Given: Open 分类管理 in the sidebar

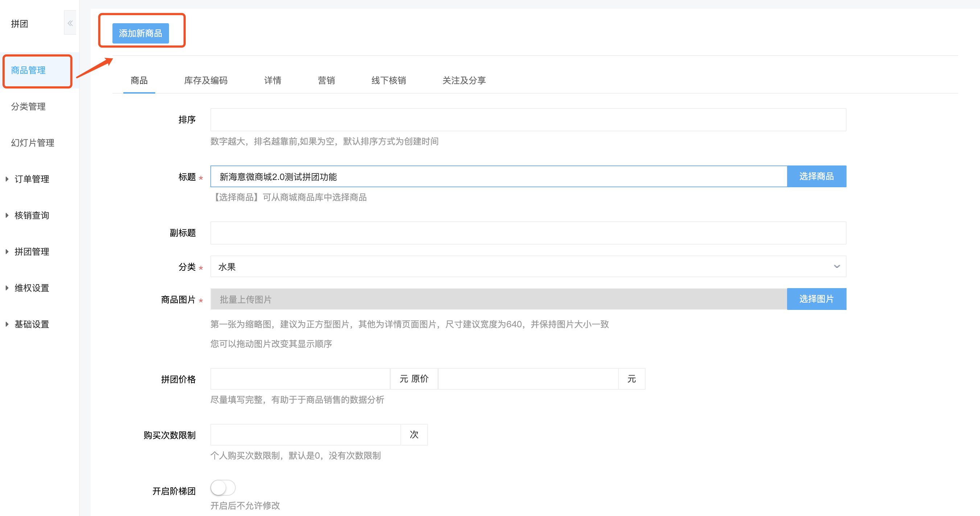Looking at the screenshot, I should (29, 107).
